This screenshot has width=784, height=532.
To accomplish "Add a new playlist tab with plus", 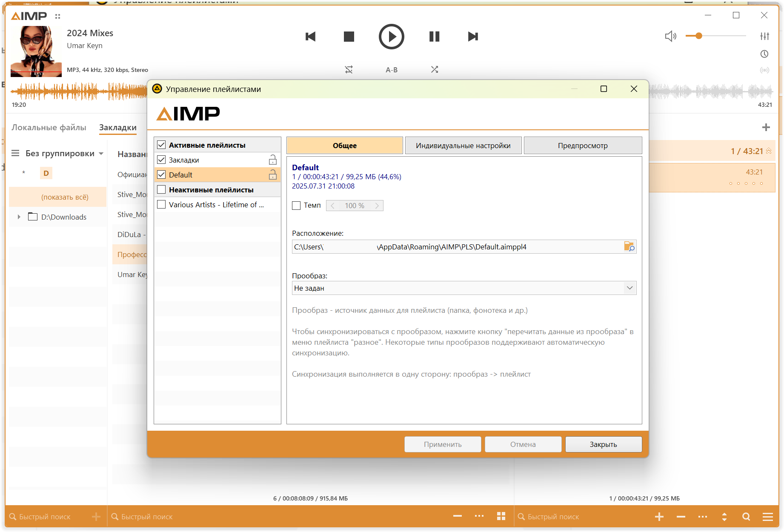I will (766, 127).
